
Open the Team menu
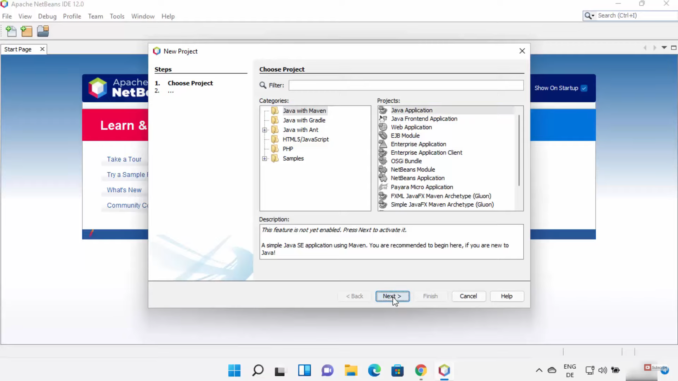96,16
